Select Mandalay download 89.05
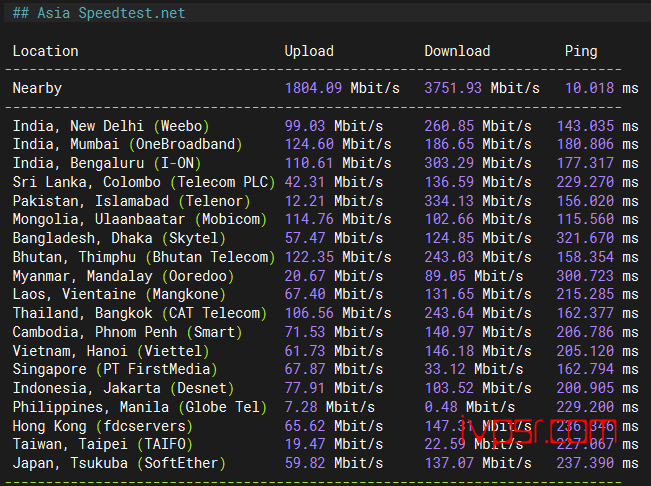The width and height of the screenshot is (651, 486). 445,276
